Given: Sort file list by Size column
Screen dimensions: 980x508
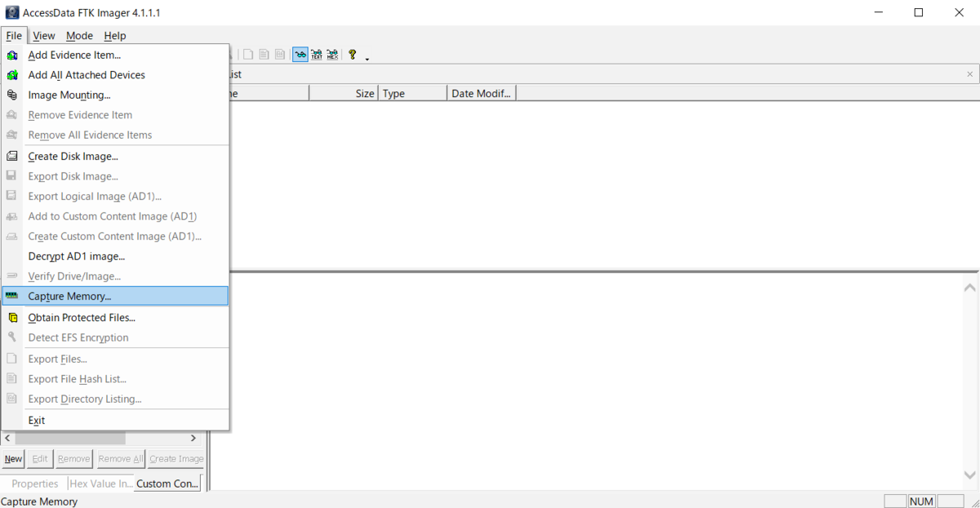Looking at the screenshot, I should click(343, 93).
